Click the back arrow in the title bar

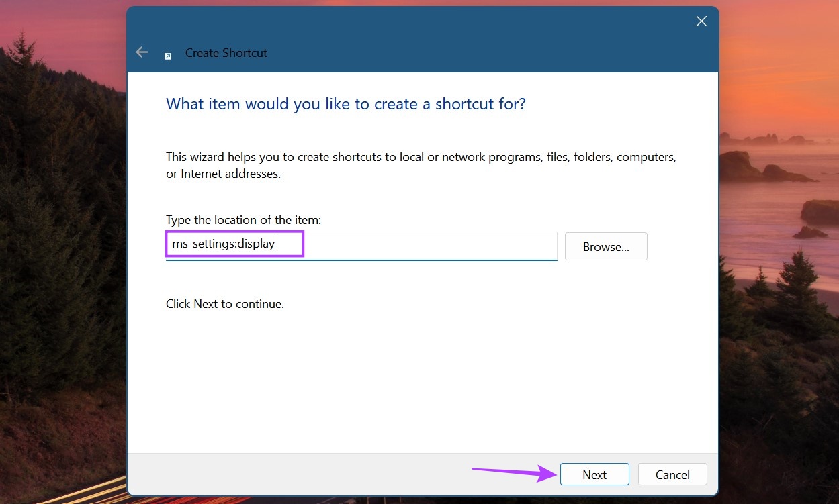click(x=142, y=52)
